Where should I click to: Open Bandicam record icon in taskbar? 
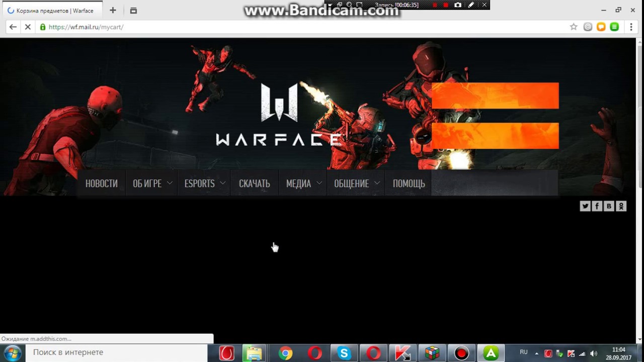point(461,353)
